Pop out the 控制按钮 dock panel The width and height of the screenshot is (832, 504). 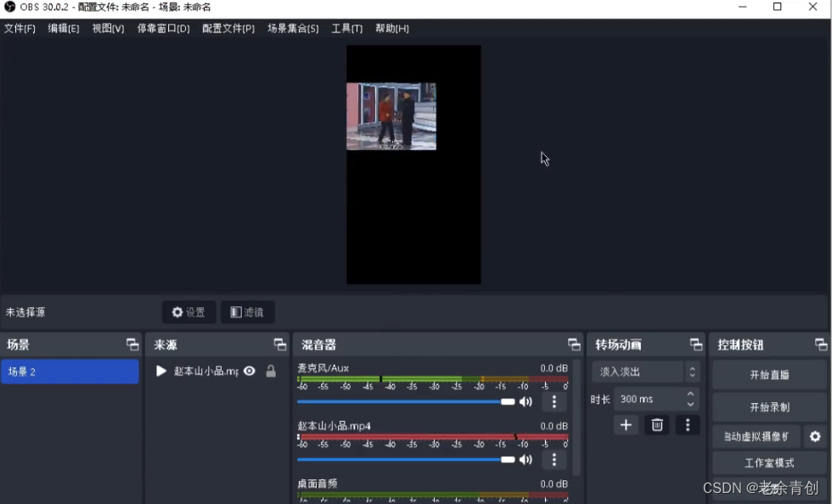click(x=821, y=344)
